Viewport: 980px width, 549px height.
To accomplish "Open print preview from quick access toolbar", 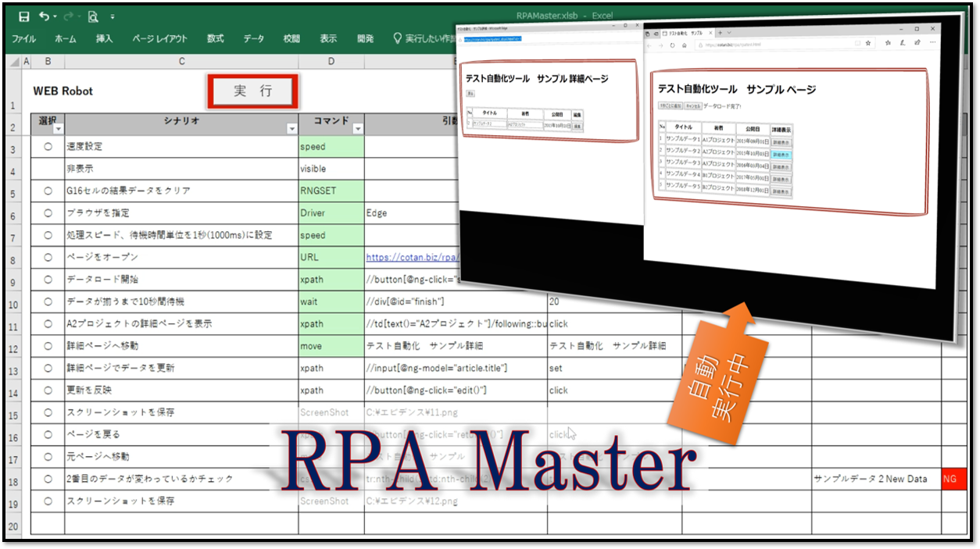I will tap(94, 16).
